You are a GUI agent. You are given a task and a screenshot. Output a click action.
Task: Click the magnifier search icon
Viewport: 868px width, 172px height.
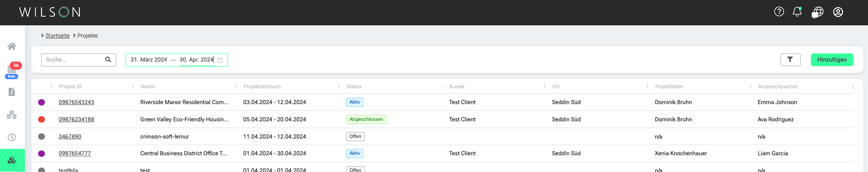pos(108,59)
